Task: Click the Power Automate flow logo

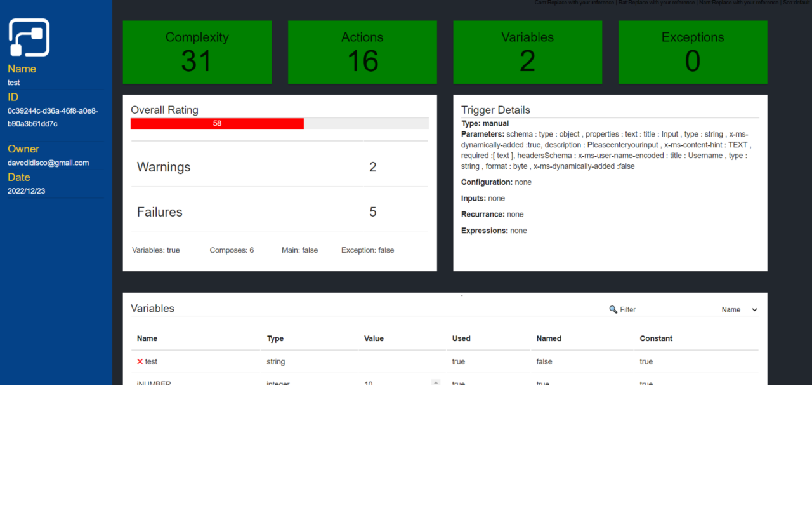Action: 29,37
